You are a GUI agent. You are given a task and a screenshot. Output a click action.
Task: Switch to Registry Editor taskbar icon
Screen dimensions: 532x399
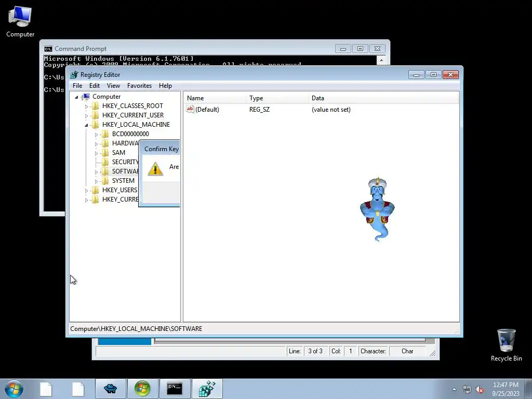207,389
